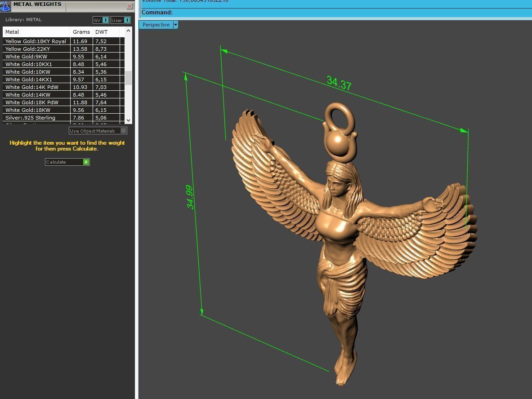Viewport: 532px width, 399px height.
Task: Select White Gold:14KW row
Action: (x=63, y=94)
